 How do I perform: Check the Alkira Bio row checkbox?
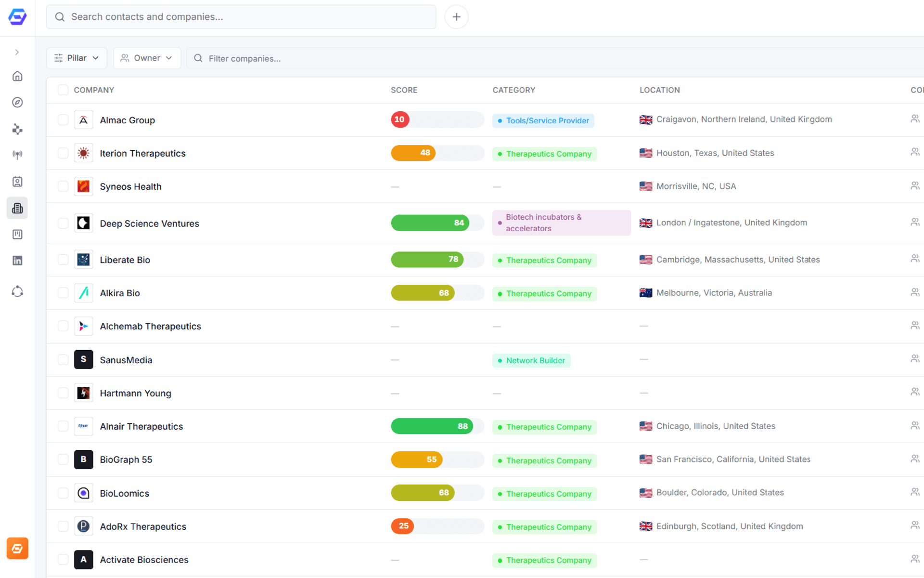tap(63, 293)
